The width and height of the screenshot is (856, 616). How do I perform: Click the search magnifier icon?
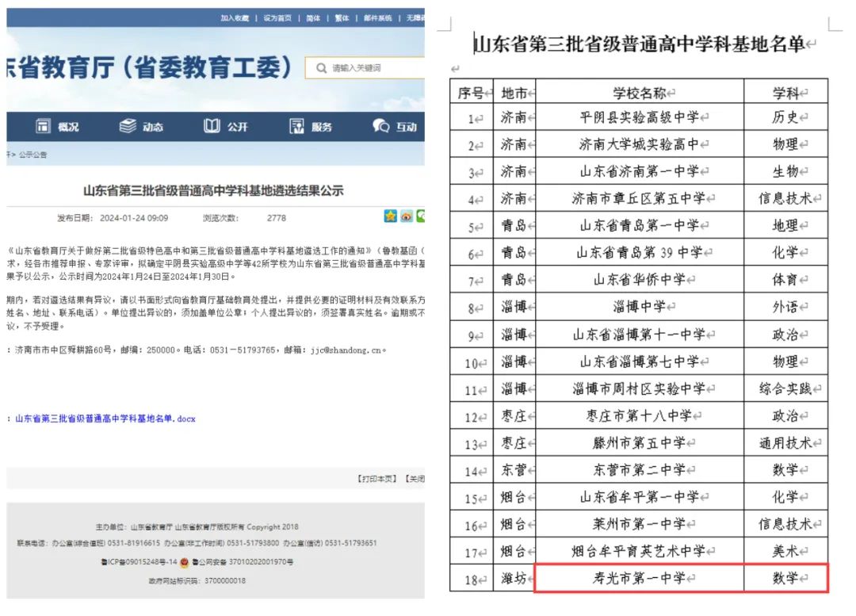(321, 68)
